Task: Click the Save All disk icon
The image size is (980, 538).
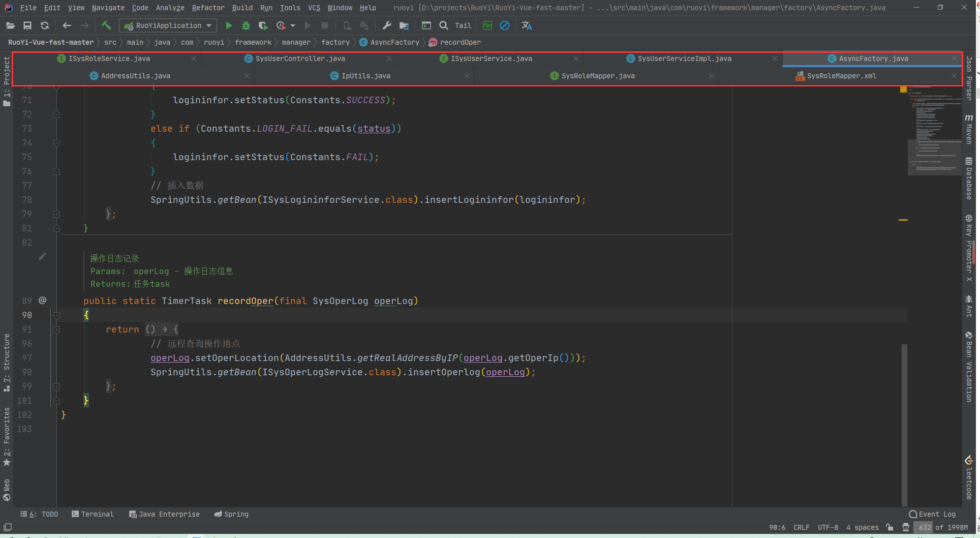Action: (27, 25)
